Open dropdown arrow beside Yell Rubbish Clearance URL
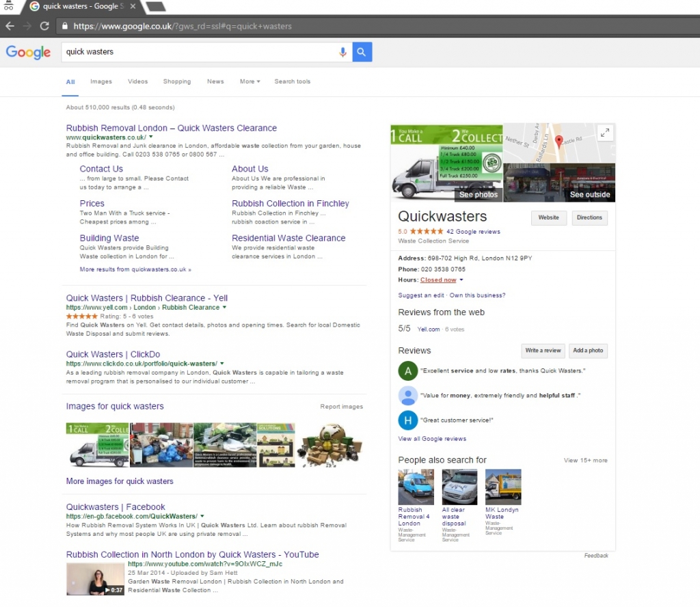Screen dimensions: 700x607 [x=224, y=307]
